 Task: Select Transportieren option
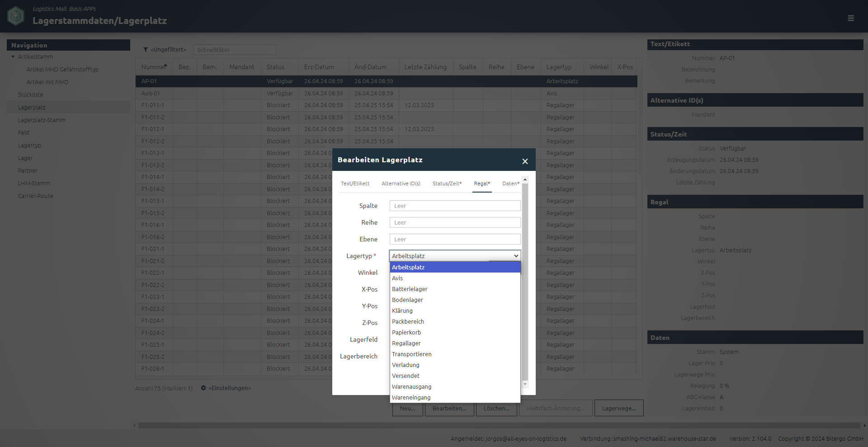pos(455,354)
